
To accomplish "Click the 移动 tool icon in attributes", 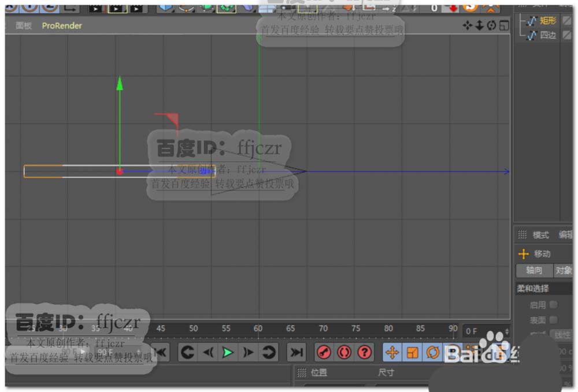I will 524,253.
